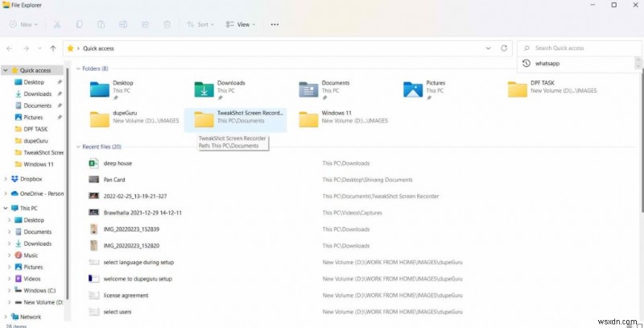Select sidebar dupeGuru folder
Image resolution: width=644 pixels, height=328 pixels.
coord(31,140)
